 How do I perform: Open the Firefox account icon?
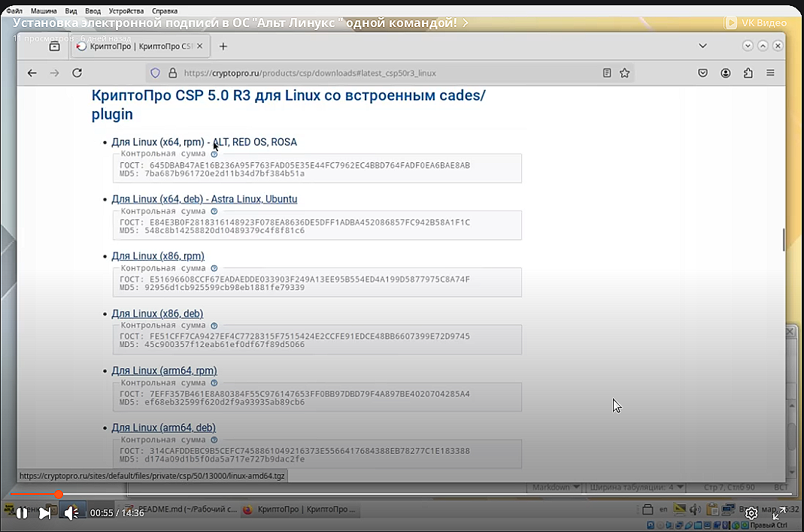[726, 73]
